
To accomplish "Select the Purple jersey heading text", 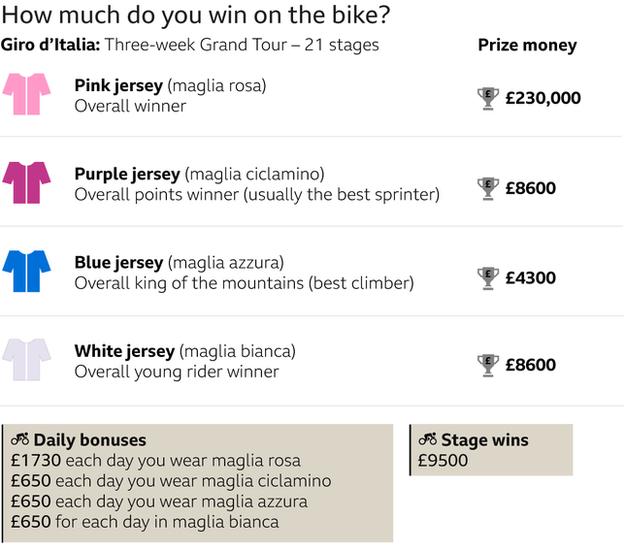I will pyautogui.click(x=127, y=174).
